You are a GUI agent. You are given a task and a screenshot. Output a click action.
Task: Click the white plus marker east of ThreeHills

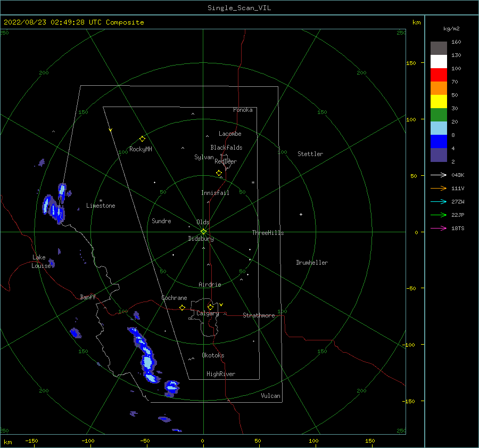(x=301, y=214)
